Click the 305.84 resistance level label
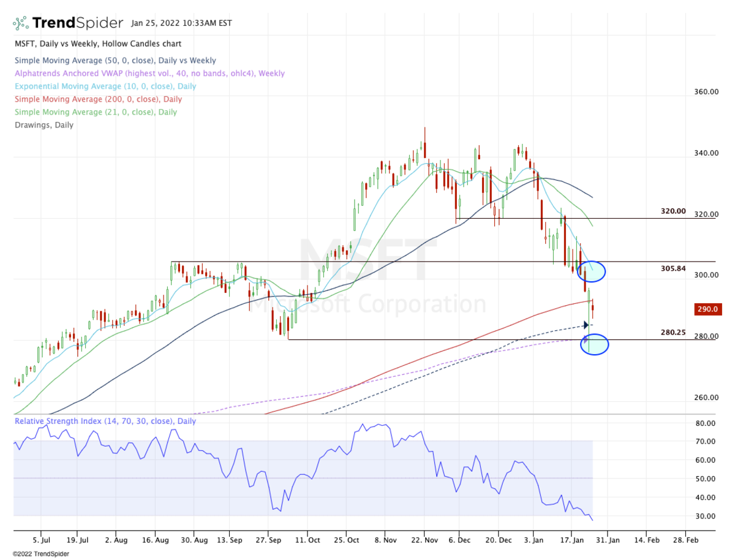 [673, 268]
